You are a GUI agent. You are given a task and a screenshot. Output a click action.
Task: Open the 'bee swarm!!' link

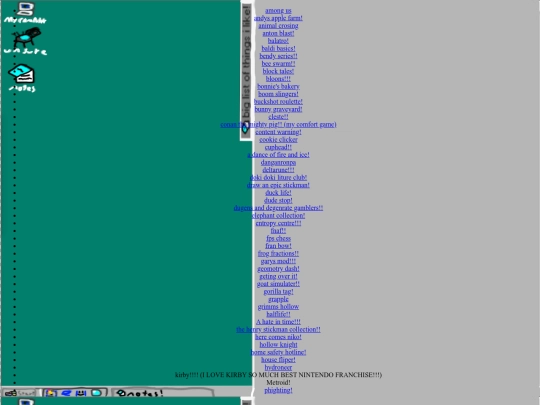point(278,64)
